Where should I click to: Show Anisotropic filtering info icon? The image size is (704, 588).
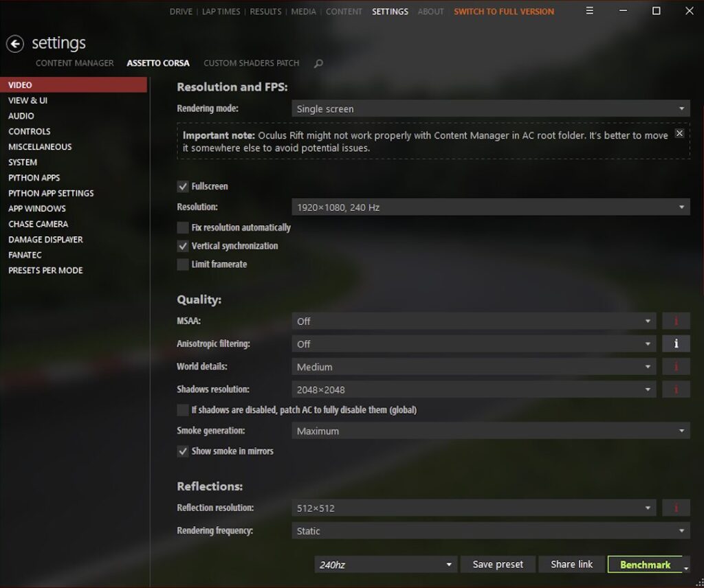676,344
